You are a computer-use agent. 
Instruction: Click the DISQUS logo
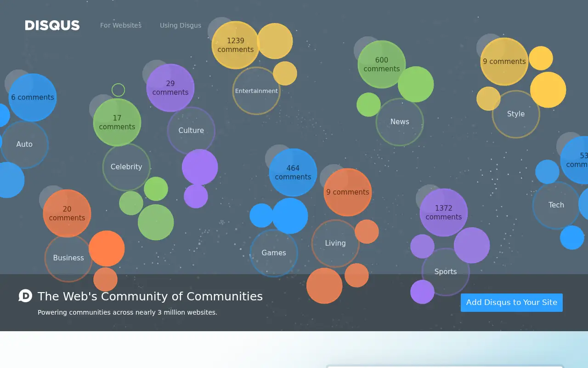click(x=52, y=25)
